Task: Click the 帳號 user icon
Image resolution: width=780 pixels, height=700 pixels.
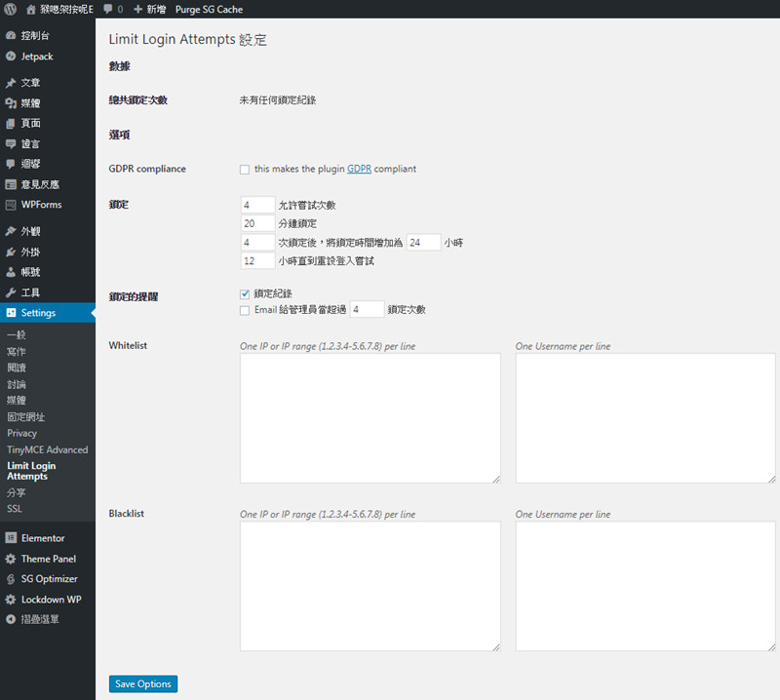Action: (x=11, y=272)
